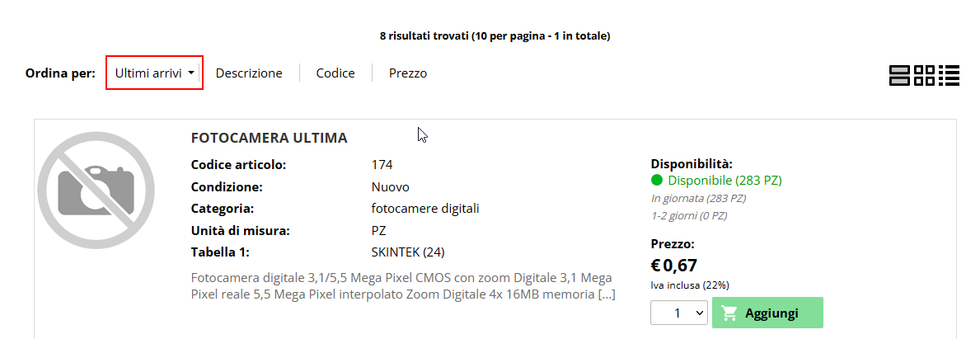Open the quantity selector showing 1
Screen dimensions: 980x339
click(679, 313)
